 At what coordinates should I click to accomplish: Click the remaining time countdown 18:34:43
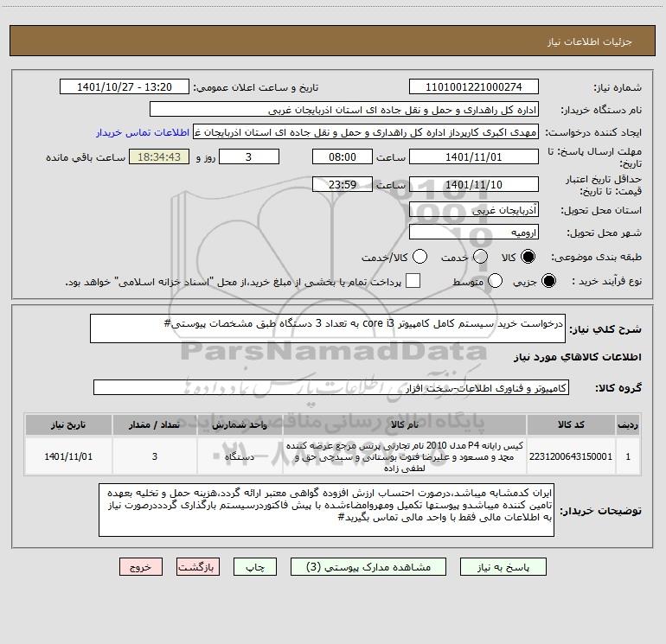click(159, 156)
